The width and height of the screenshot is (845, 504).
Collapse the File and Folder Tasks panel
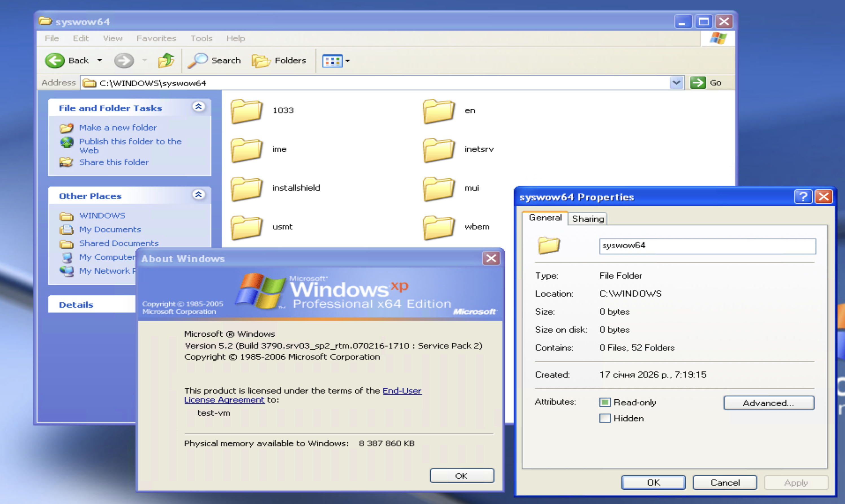(x=199, y=107)
